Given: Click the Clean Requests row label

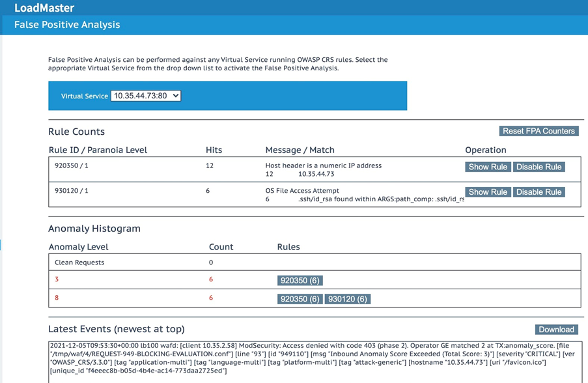Looking at the screenshot, I should pos(79,262).
